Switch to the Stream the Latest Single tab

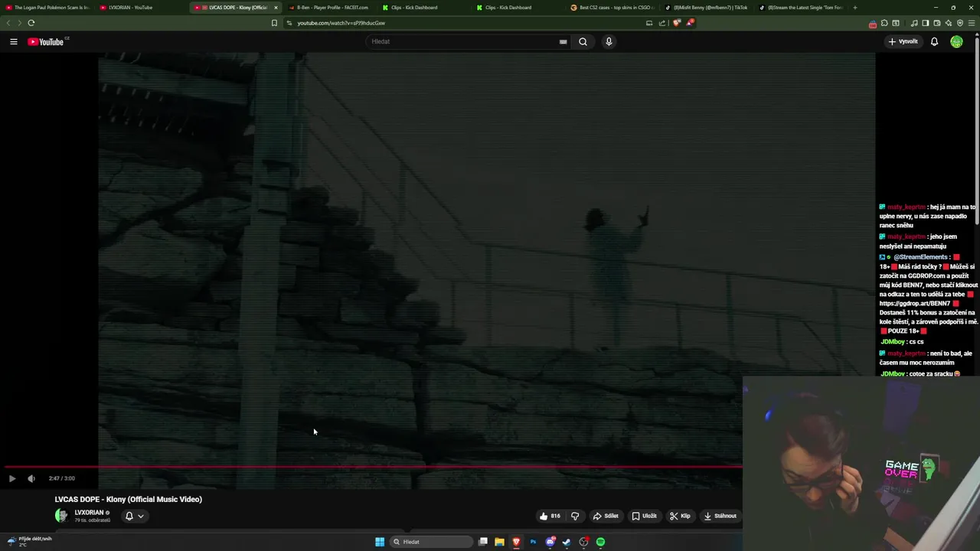[800, 8]
